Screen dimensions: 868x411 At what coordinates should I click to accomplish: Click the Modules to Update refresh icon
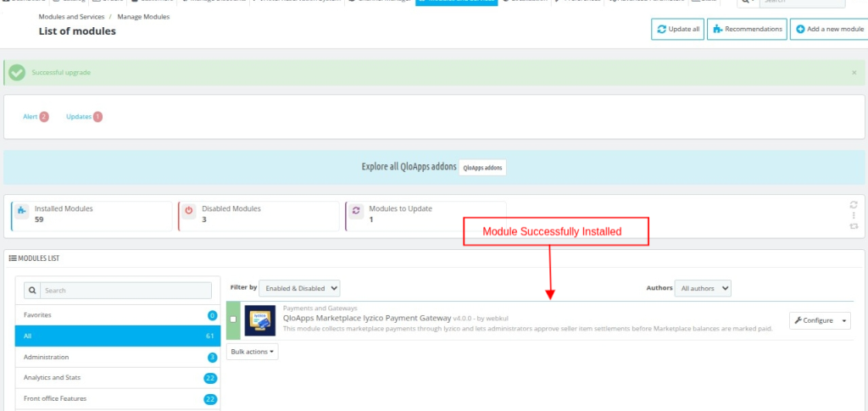(356, 210)
